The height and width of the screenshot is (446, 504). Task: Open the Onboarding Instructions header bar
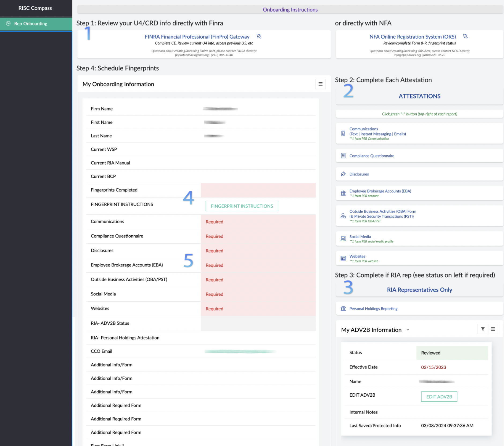click(x=290, y=10)
